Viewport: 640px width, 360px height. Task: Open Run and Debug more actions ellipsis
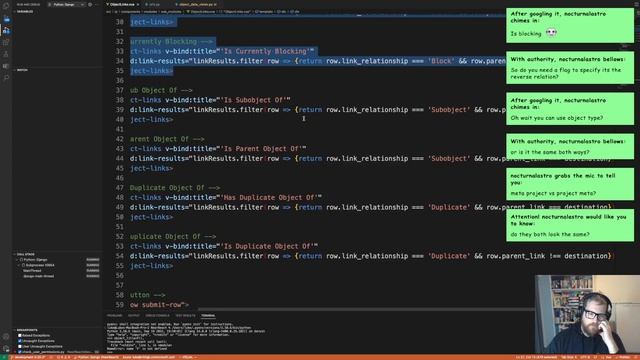97,4
